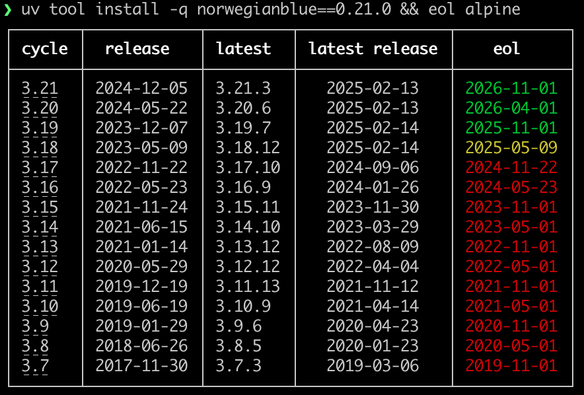
Task: Click red eol date 2019-11-01
Action: click(511, 366)
